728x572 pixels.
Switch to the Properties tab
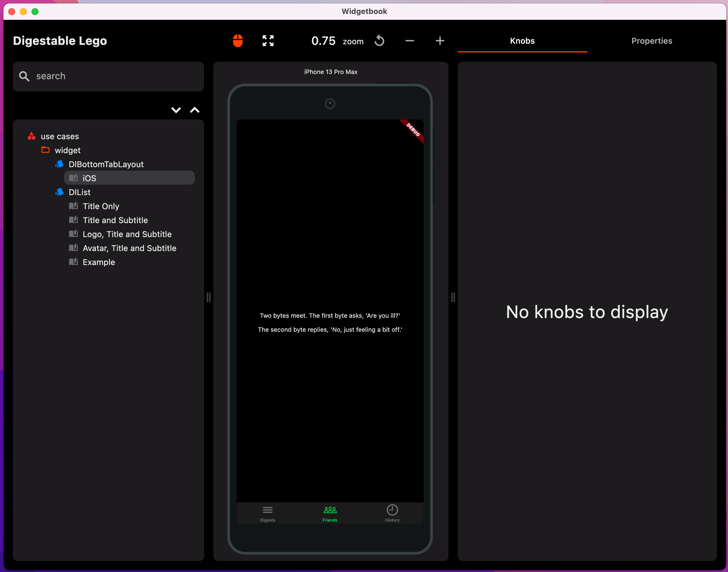pyautogui.click(x=652, y=41)
